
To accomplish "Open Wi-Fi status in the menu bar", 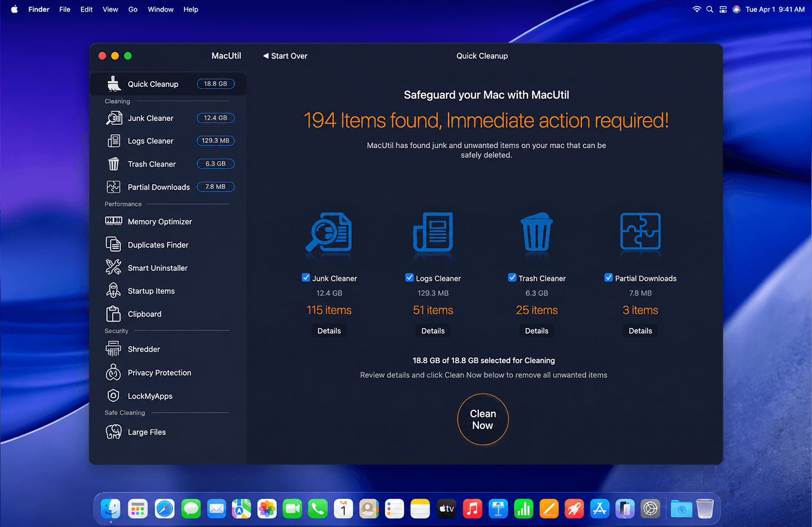I will coord(697,9).
